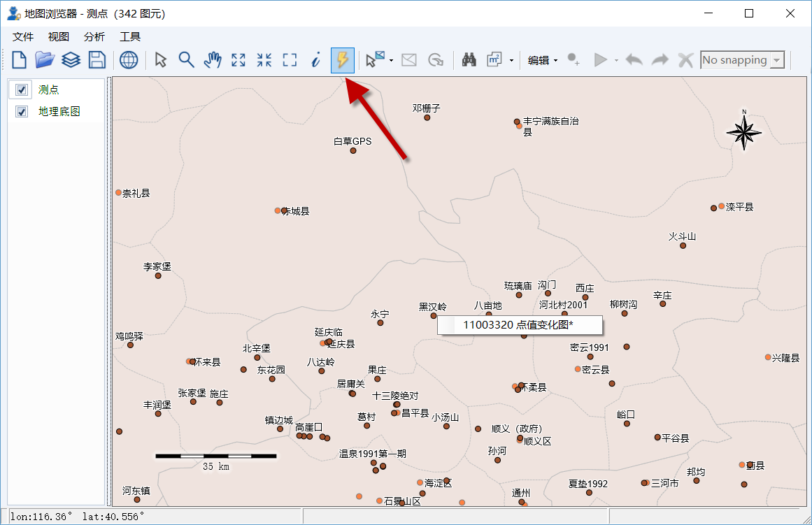Click the lightning bolt hotlink tool
Image resolution: width=812 pixels, height=525 pixels.
tap(342, 60)
